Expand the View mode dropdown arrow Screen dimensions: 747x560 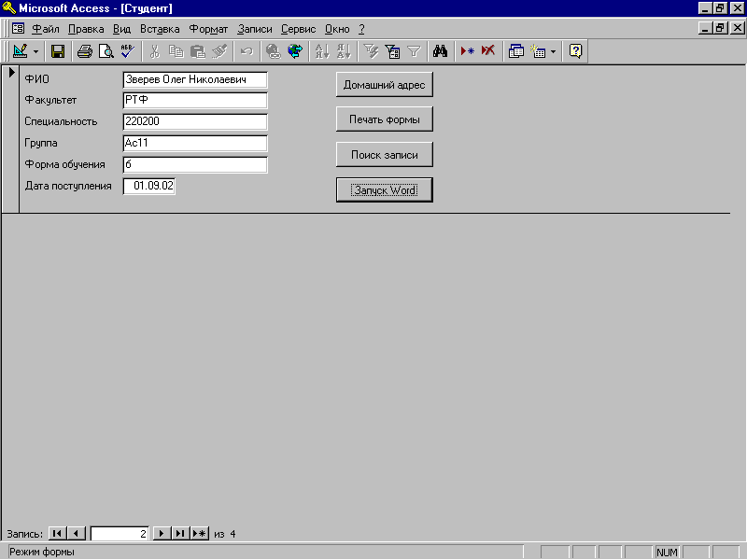click(35, 51)
